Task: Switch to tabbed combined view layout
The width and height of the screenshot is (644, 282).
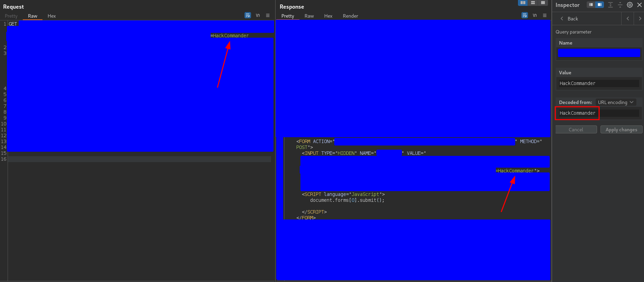Action: tap(543, 3)
